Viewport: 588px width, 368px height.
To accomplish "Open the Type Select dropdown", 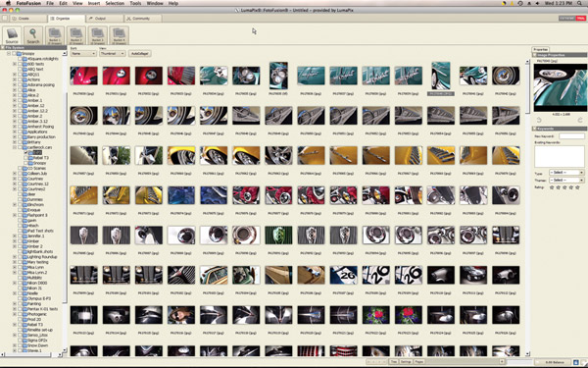I will point(566,173).
